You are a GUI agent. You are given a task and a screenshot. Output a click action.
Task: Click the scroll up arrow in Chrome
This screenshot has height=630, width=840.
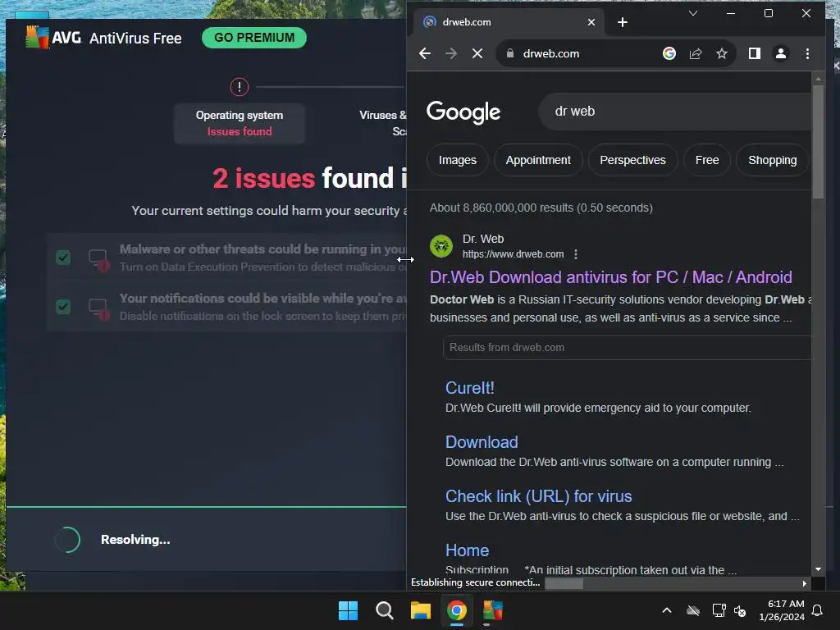click(818, 79)
